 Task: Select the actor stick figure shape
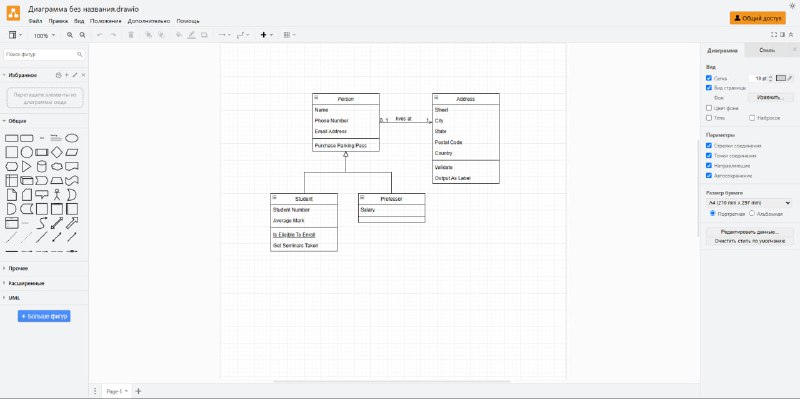(57, 194)
